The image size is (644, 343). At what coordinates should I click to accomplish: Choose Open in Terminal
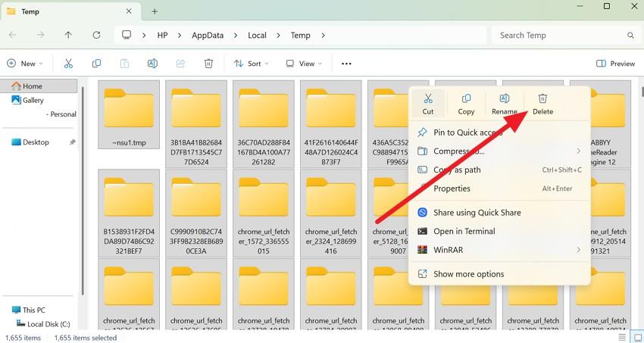pos(499,232)
